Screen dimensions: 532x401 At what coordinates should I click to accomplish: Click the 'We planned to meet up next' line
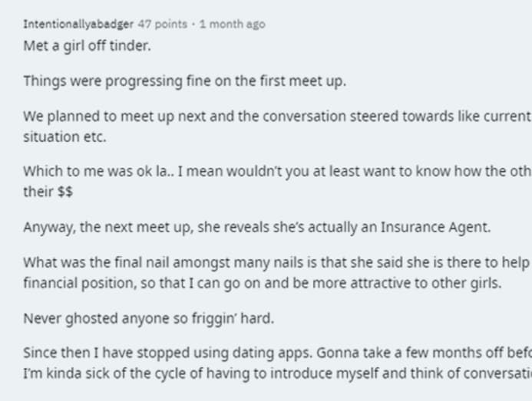278,117
